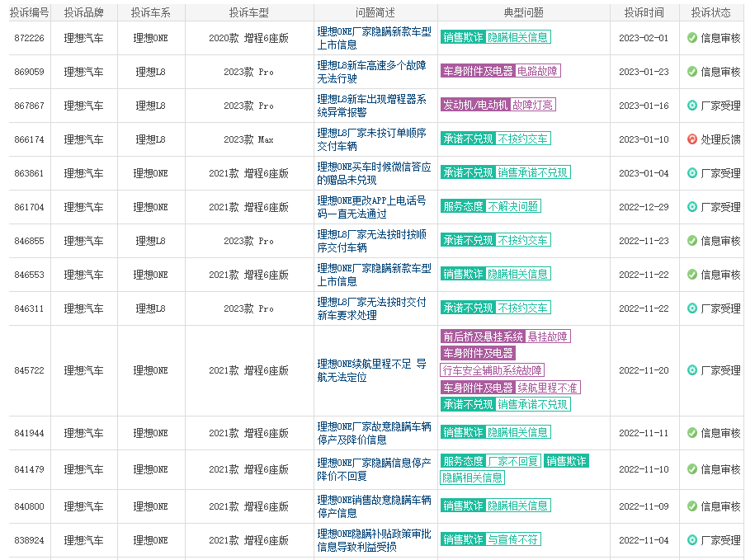The height and width of the screenshot is (560, 755).
Task: Open complaint 理想ONE厂家故意隐瞒车辆停产及降价信息
Action: click(x=374, y=433)
